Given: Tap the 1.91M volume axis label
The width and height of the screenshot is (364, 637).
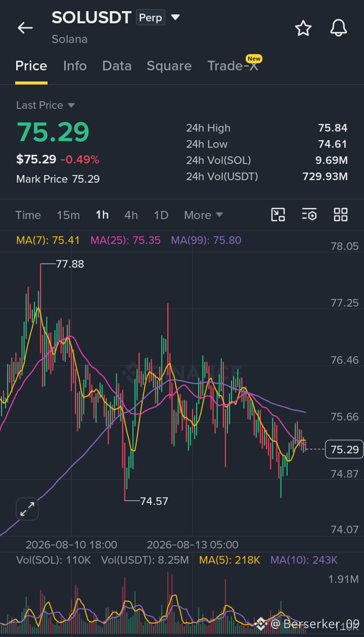Looking at the screenshot, I should (x=344, y=579).
